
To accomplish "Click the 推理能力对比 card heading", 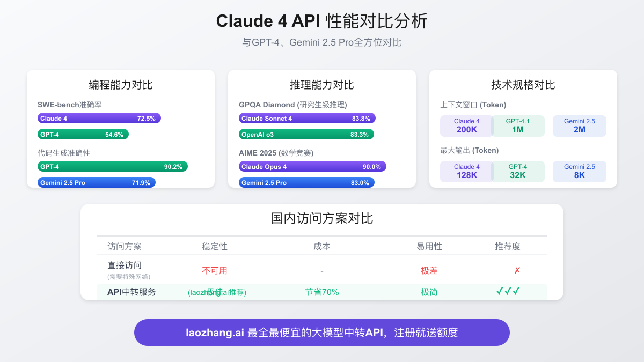I will point(322,85).
